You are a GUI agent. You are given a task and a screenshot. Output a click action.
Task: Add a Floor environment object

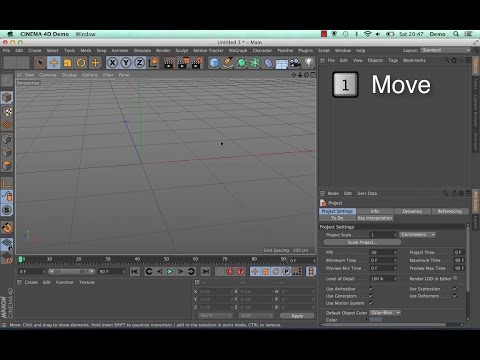tap(282, 63)
